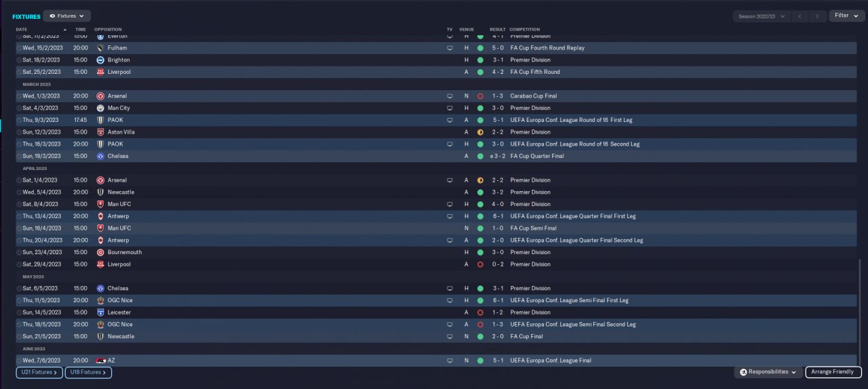Click 'UEFA Europa Conf. League Semi Final Second Leg'
This screenshot has height=389, width=868.
[573, 325]
